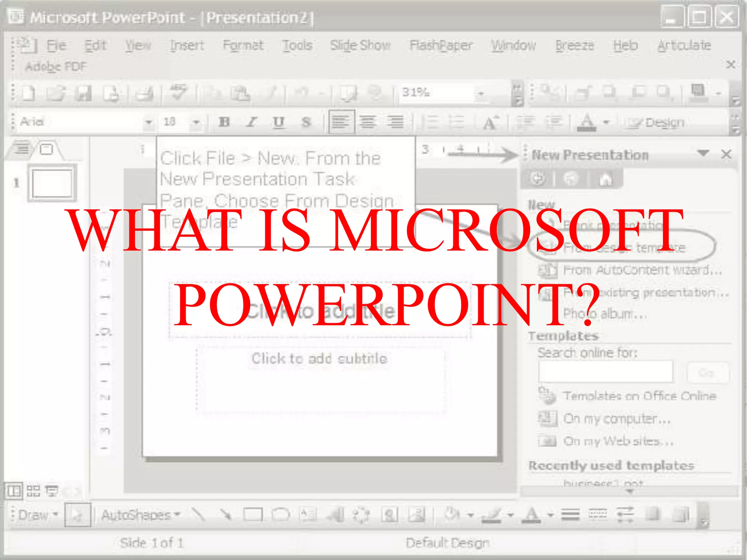
Task: Select the Arrow drawing tool
Action: coord(225,515)
